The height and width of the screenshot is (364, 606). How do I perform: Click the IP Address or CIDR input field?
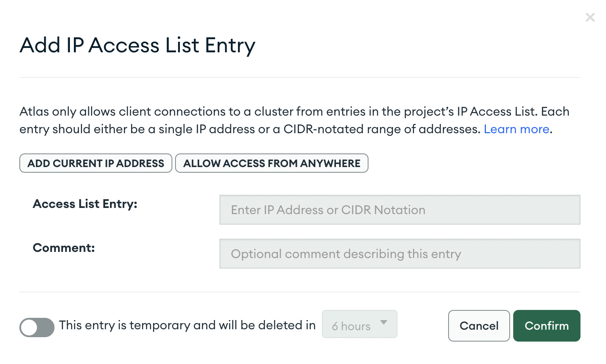tap(399, 210)
